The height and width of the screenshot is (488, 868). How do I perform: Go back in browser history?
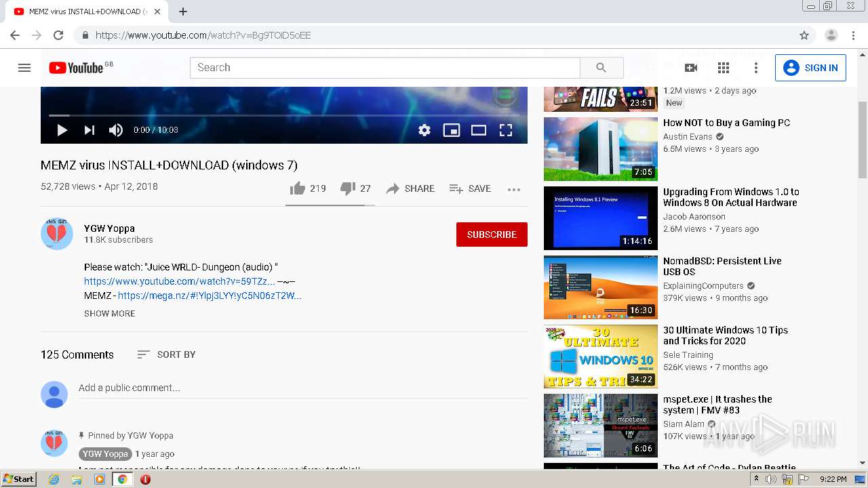(15, 35)
